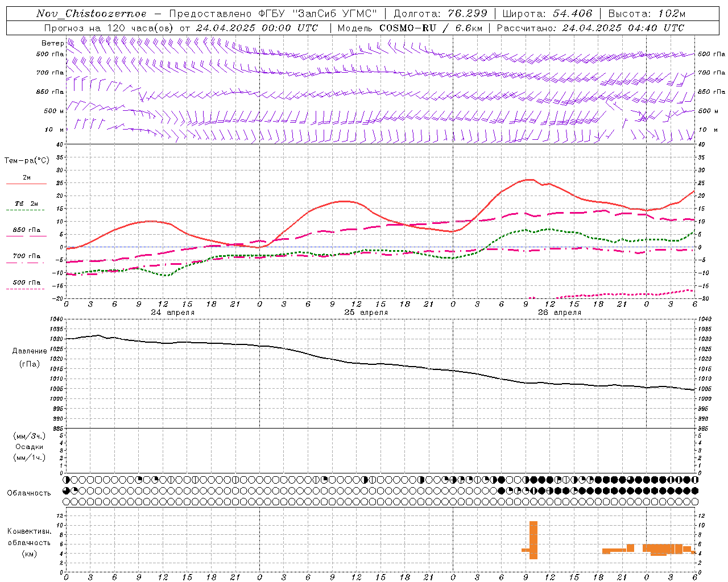The image size is (728, 582).
Task: Click the Осадки precipitation label
Action: tap(30, 447)
